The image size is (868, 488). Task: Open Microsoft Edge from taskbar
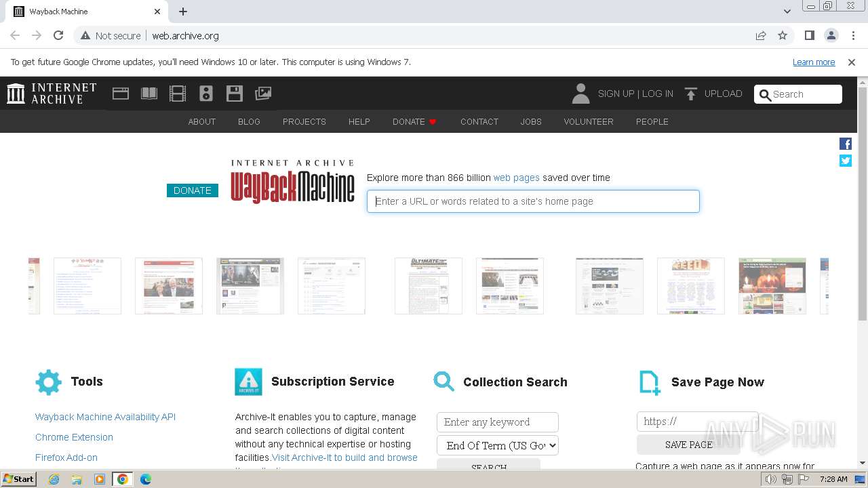pyautogui.click(x=145, y=479)
